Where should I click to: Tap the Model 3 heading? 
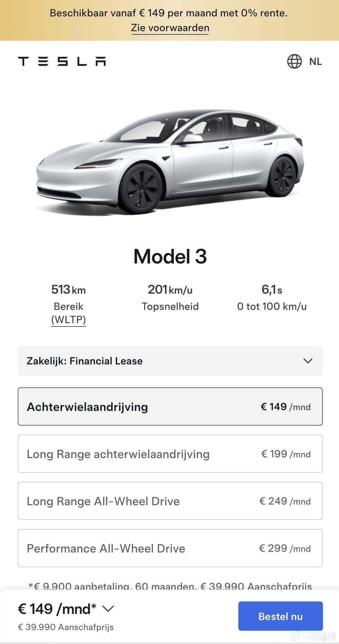(170, 256)
